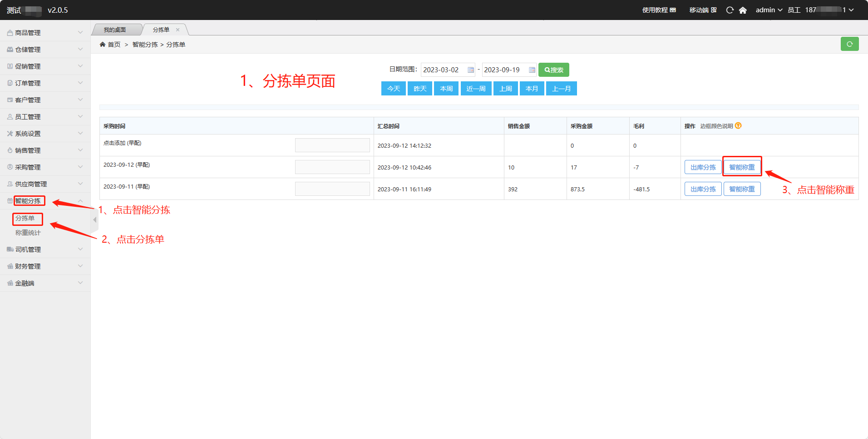
Task: Click the green 搜索 button
Action: pyautogui.click(x=553, y=70)
